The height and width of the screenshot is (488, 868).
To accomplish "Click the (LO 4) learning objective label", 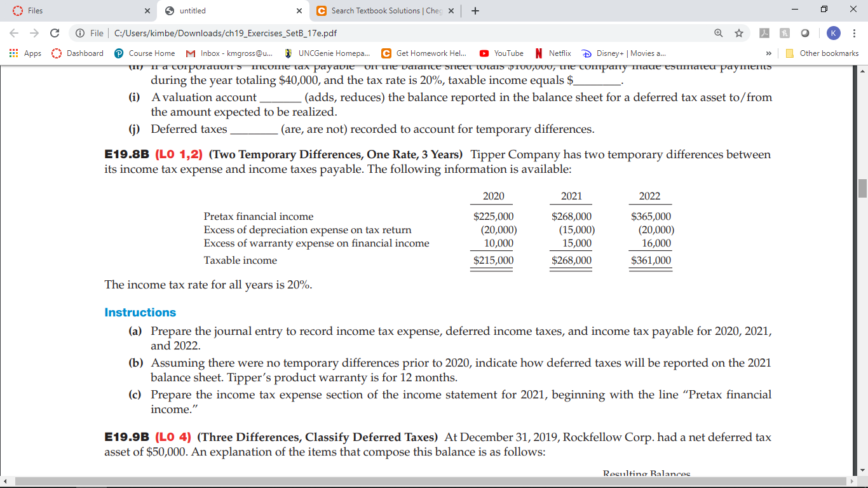I will 174,437.
